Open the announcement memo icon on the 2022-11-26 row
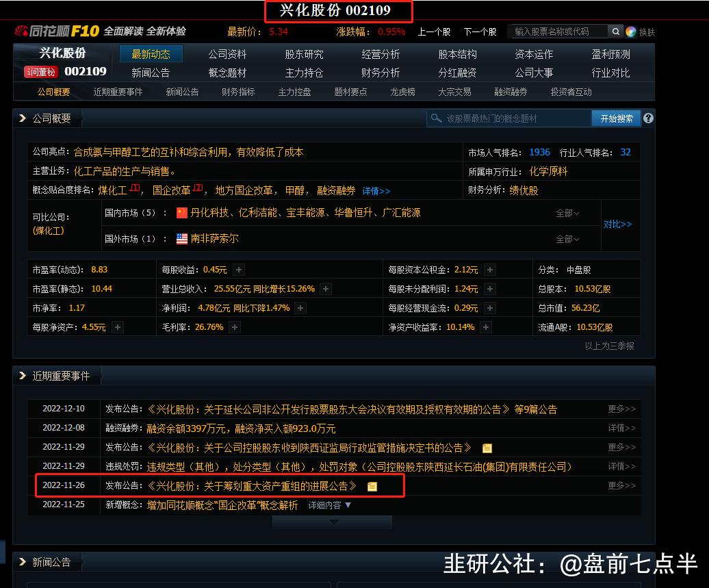 [371, 485]
